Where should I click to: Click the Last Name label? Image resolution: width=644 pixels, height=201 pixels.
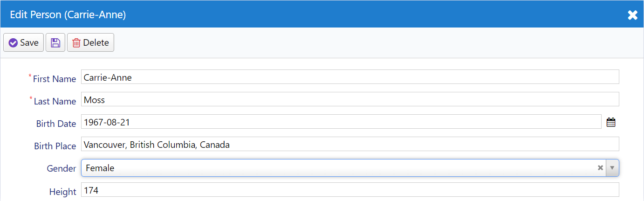click(55, 101)
